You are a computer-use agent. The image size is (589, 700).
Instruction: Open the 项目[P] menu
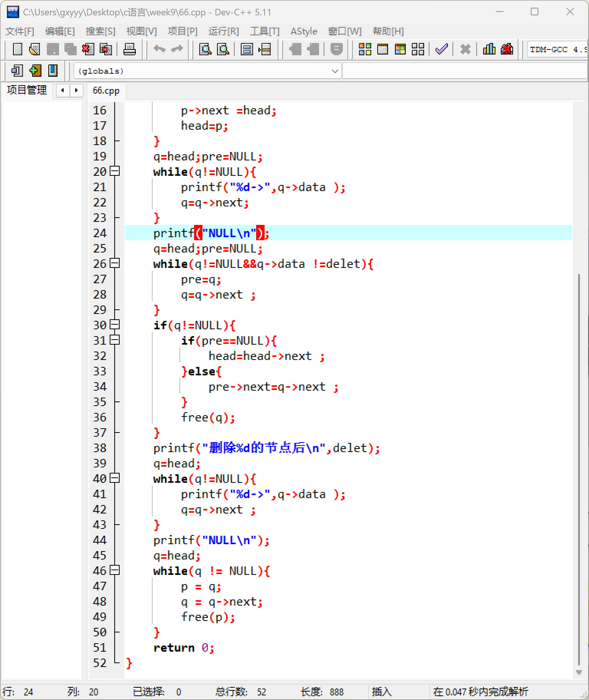[183, 31]
